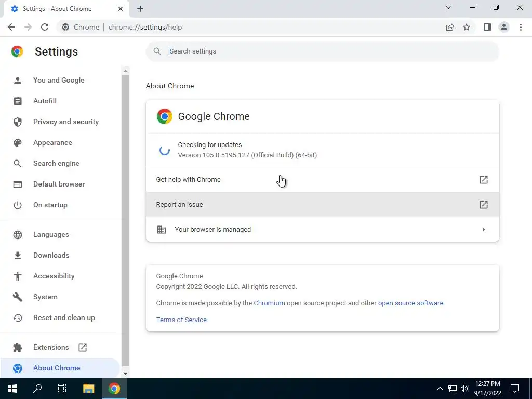The height and width of the screenshot is (399, 532).
Task: Open Reset and clean up
Action: point(60,318)
